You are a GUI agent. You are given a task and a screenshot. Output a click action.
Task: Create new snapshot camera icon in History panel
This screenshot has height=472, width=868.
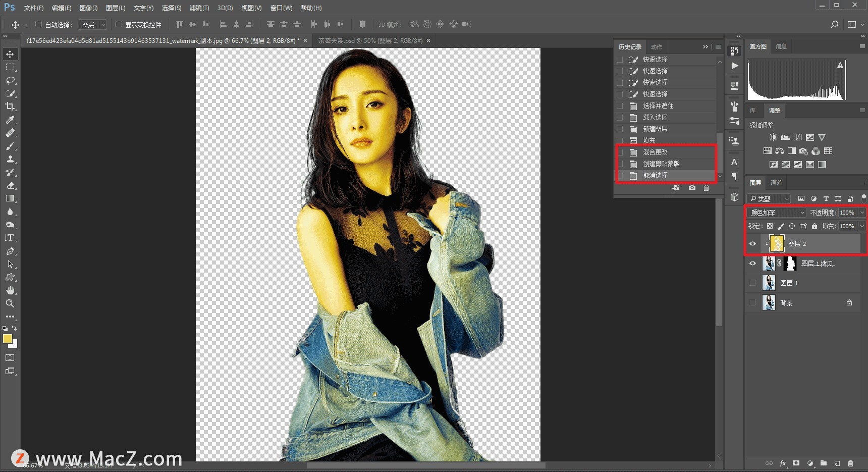(692, 188)
